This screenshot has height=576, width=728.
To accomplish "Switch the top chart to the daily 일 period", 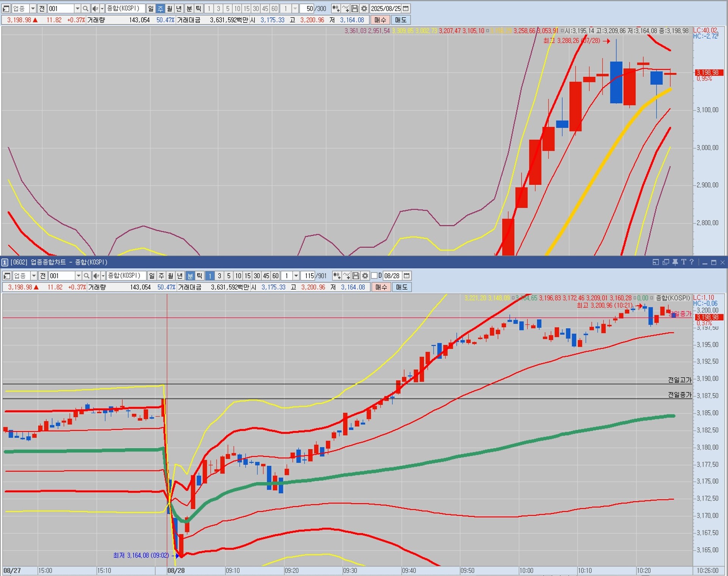I will (x=151, y=8).
